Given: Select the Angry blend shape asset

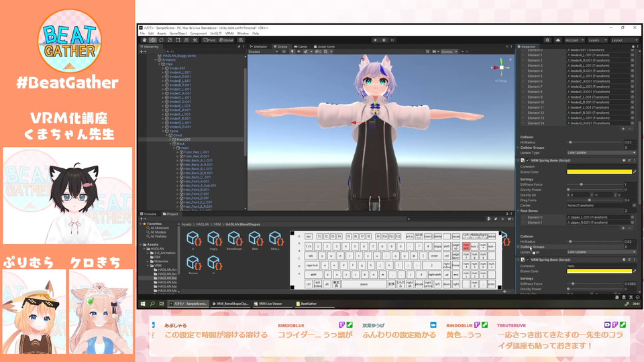Looking at the screenshot, I should point(213,241).
